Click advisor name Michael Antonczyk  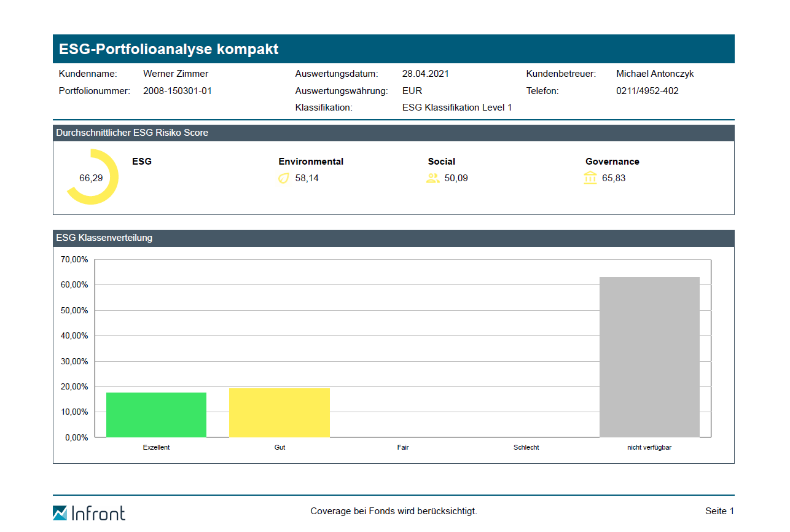coord(655,74)
